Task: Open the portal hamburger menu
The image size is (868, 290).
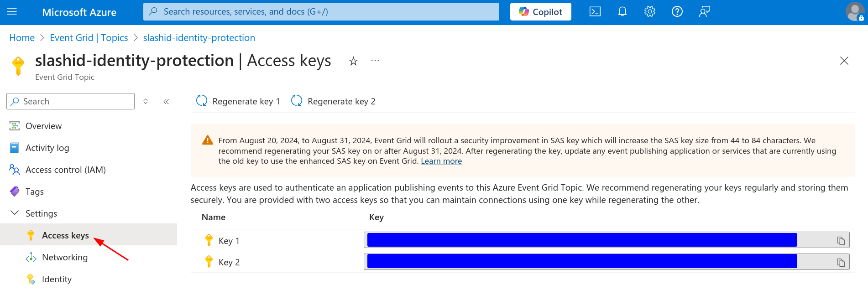Action: pyautogui.click(x=12, y=11)
